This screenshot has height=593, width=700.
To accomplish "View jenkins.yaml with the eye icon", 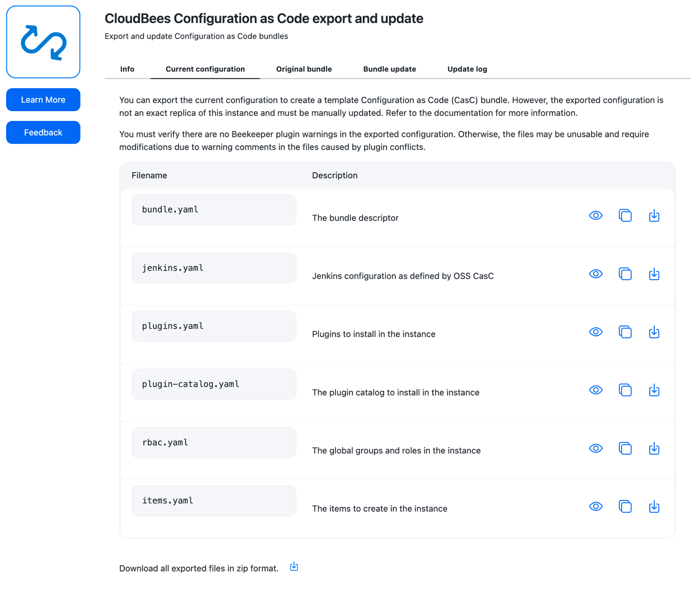I will [595, 274].
